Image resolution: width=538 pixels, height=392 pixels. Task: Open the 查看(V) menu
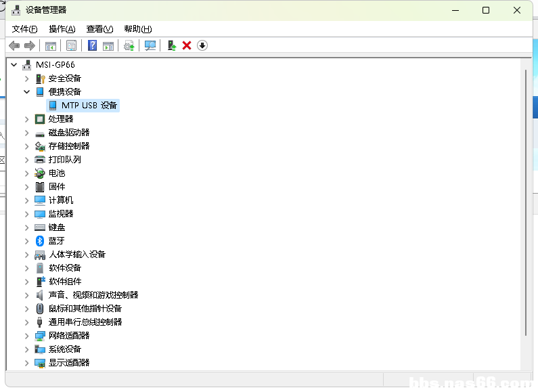tap(99, 29)
